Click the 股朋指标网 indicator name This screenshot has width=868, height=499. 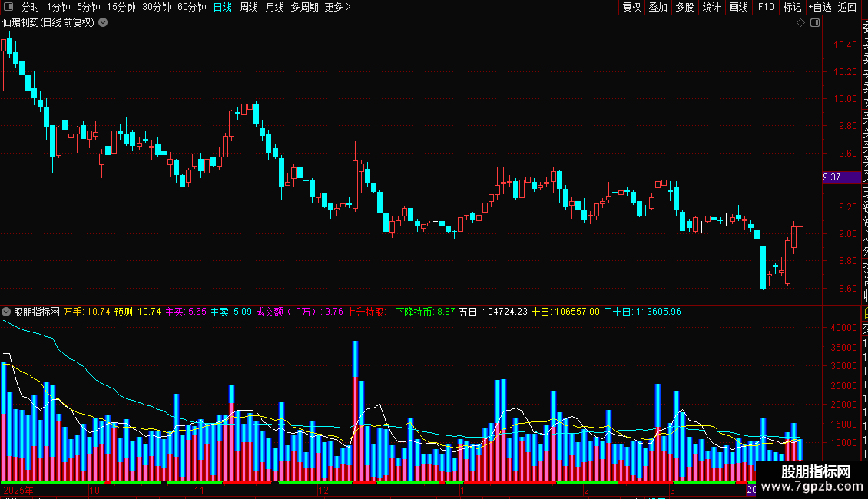click(37, 312)
